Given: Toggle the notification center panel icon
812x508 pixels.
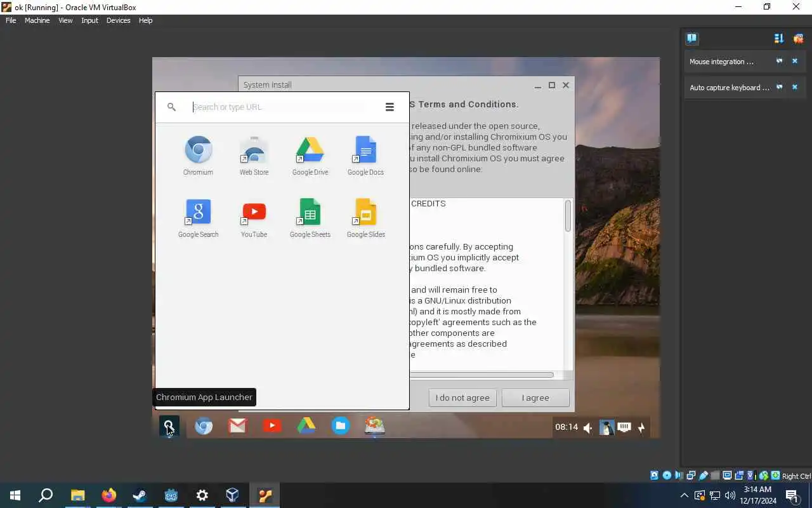Looking at the screenshot, I should tap(692, 39).
